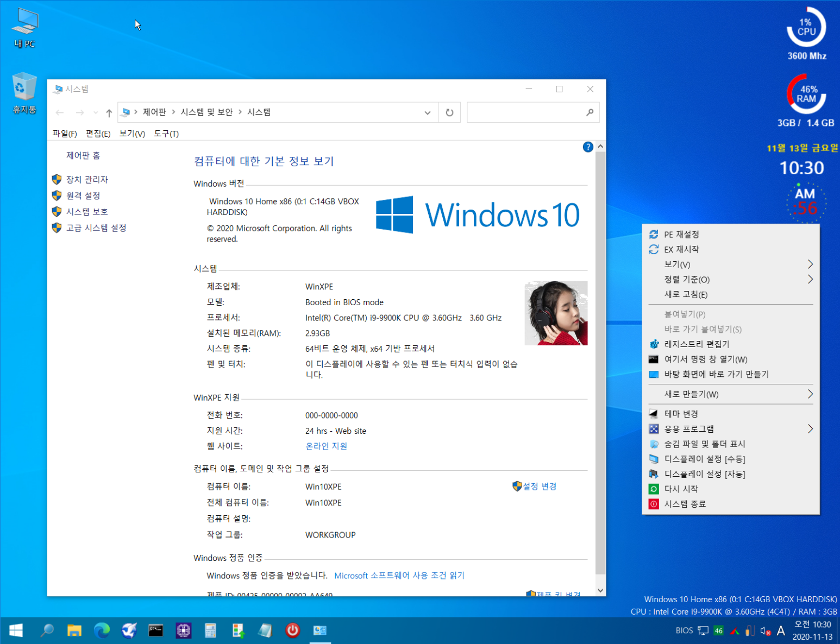This screenshot has height=644, width=840.
Task: Go up one level with up arrow
Action: coord(109,112)
